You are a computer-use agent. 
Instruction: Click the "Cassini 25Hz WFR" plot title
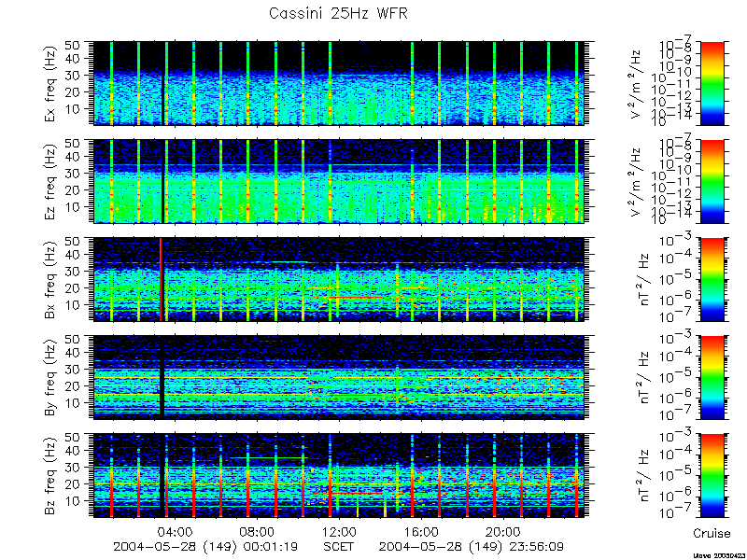[339, 13]
